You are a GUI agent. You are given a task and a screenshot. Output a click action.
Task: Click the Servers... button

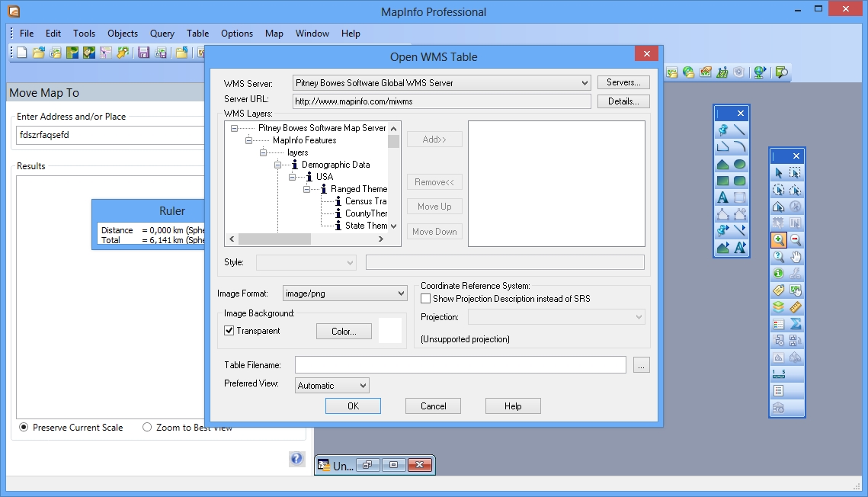(623, 82)
